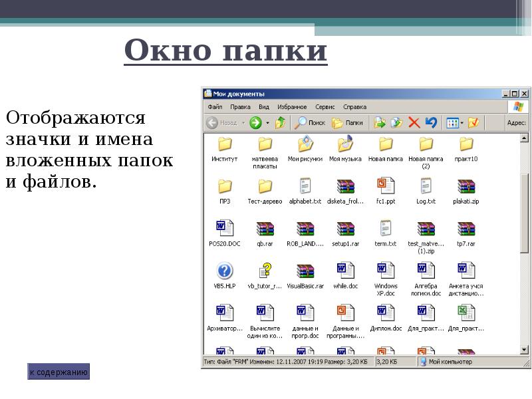Click the red Delete X icon
The image size is (532, 399).
pos(414,122)
